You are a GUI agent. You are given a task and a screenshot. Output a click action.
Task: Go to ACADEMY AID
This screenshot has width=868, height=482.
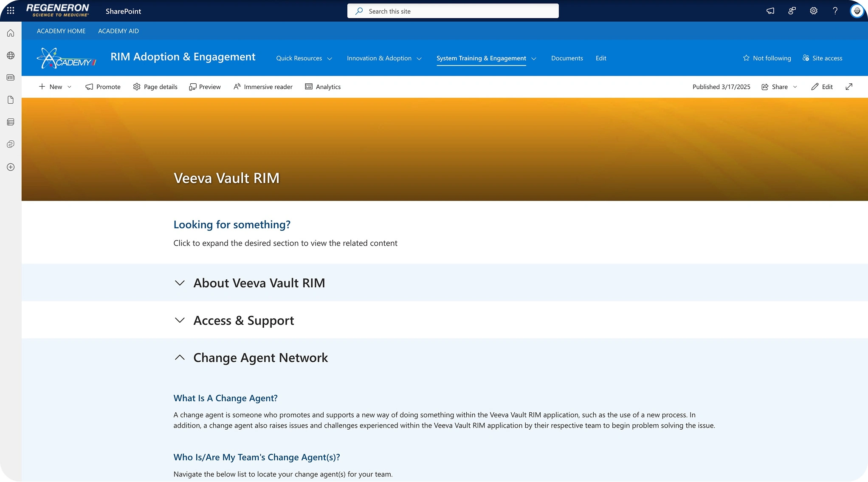click(x=118, y=31)
